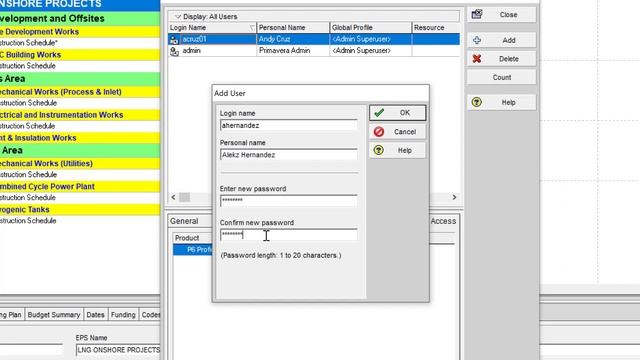640x360 pixels.
Task: Close the Users dialog
Action: pos(502,15)
